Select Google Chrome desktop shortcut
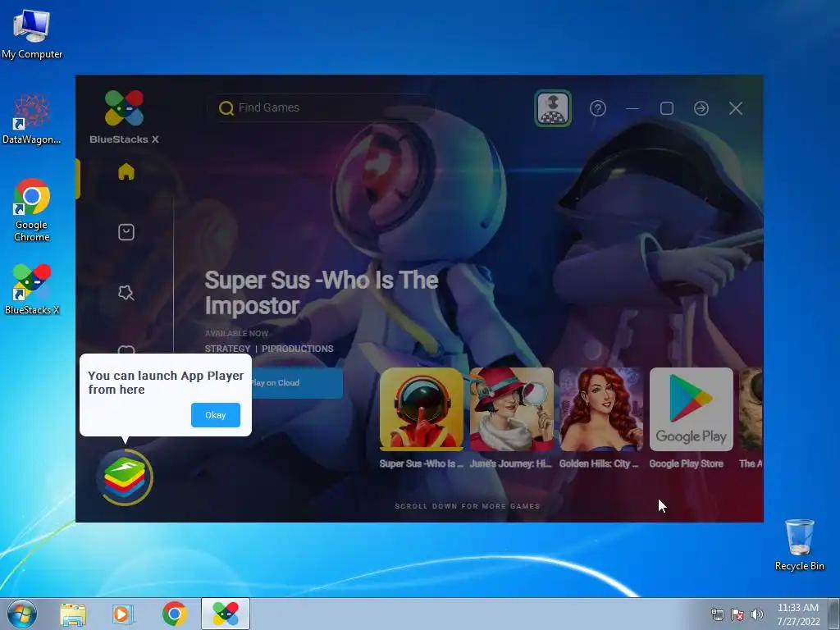 32,210
